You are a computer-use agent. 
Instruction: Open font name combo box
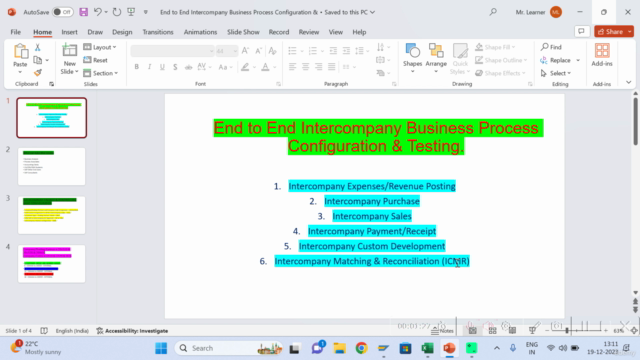172,51
